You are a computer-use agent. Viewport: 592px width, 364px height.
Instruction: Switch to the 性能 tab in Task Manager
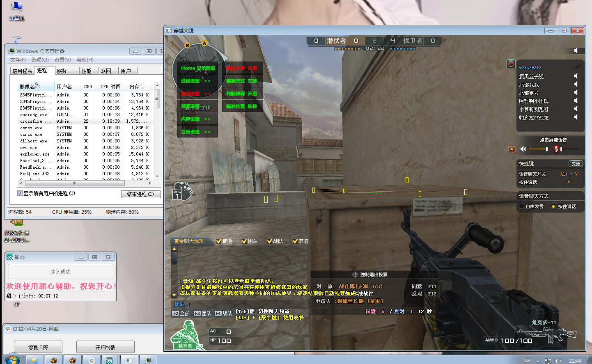point(86,71)
